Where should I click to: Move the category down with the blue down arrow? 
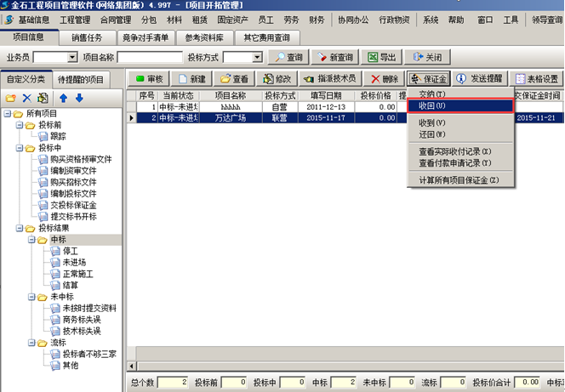point(80,98)
